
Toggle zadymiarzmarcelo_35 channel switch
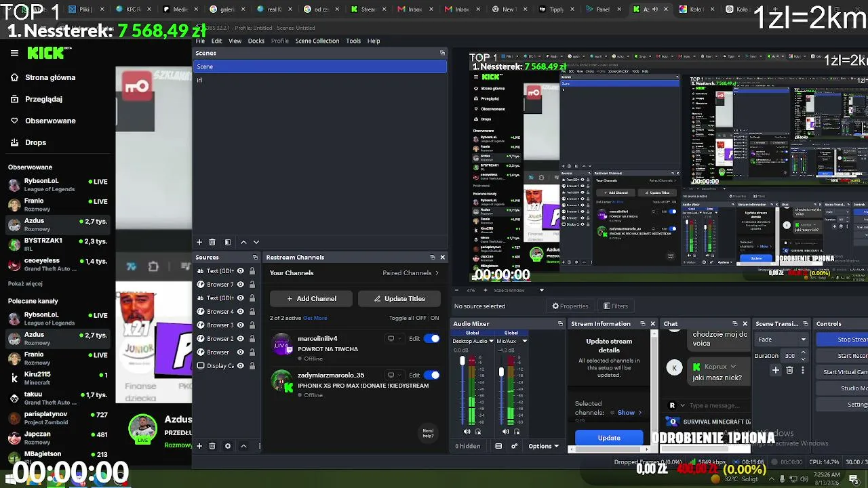click(431, 375)
